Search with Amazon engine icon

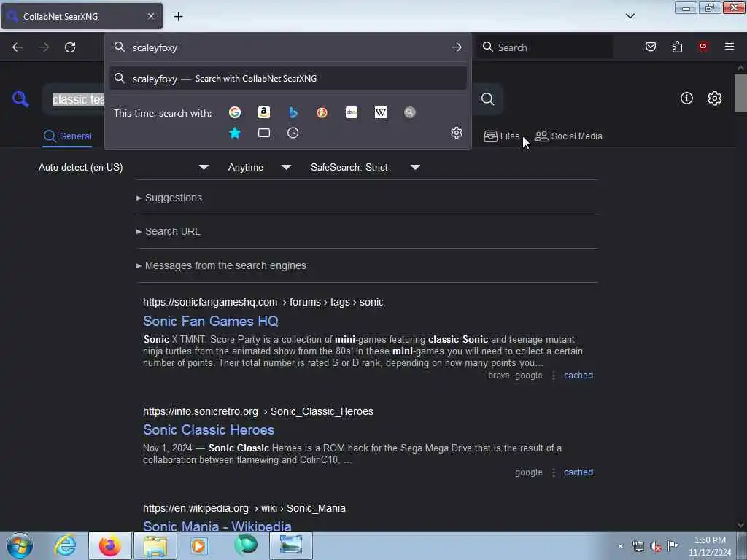click(x=264, y=112)
